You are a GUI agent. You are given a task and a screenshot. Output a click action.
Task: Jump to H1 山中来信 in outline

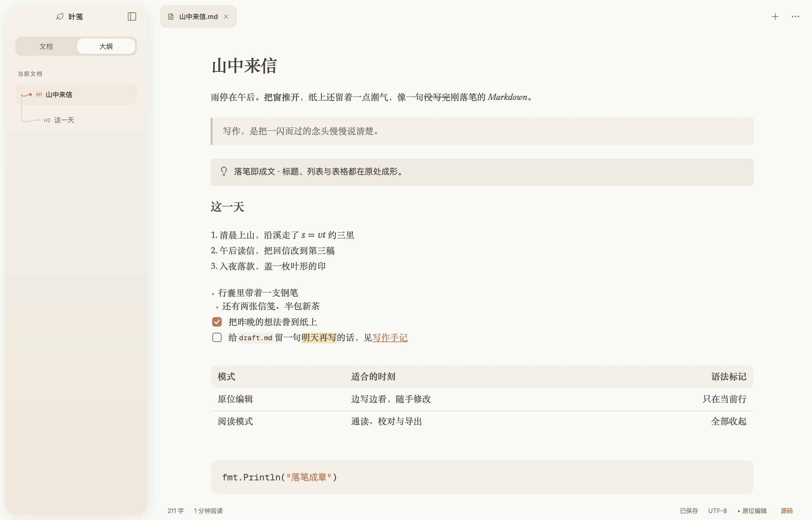76,94
